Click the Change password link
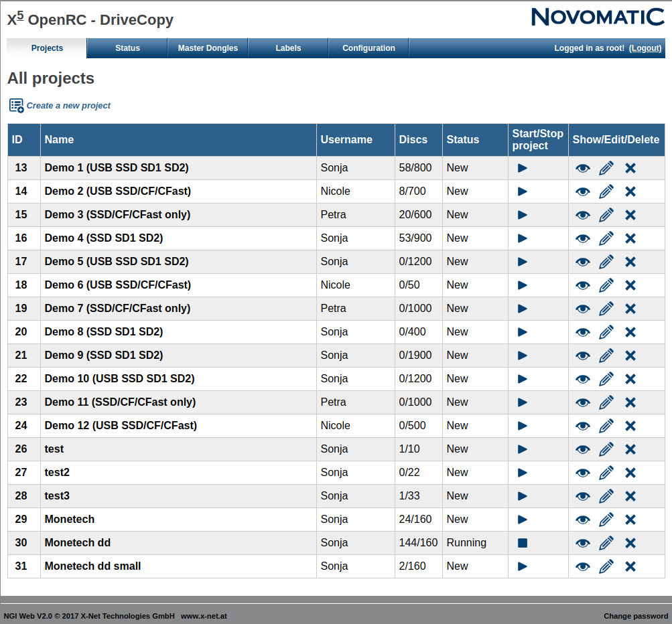 (635, 616)
